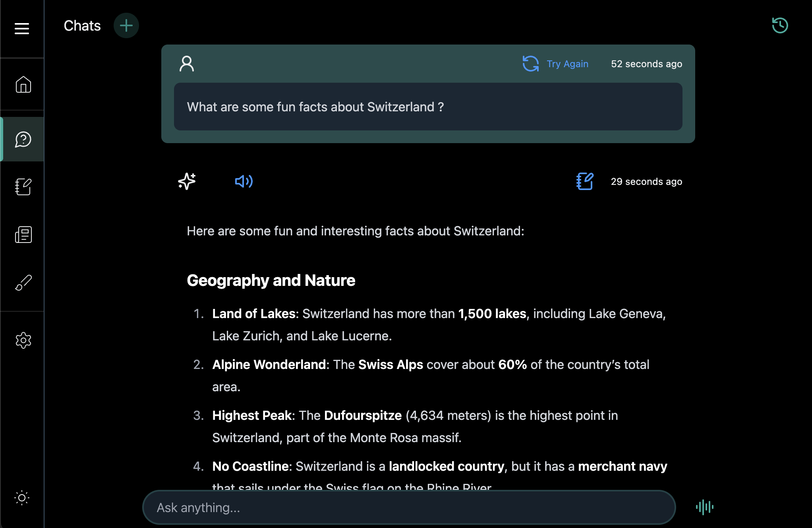Start voice input waveform button
812x528 pixels.
[705, 507]
